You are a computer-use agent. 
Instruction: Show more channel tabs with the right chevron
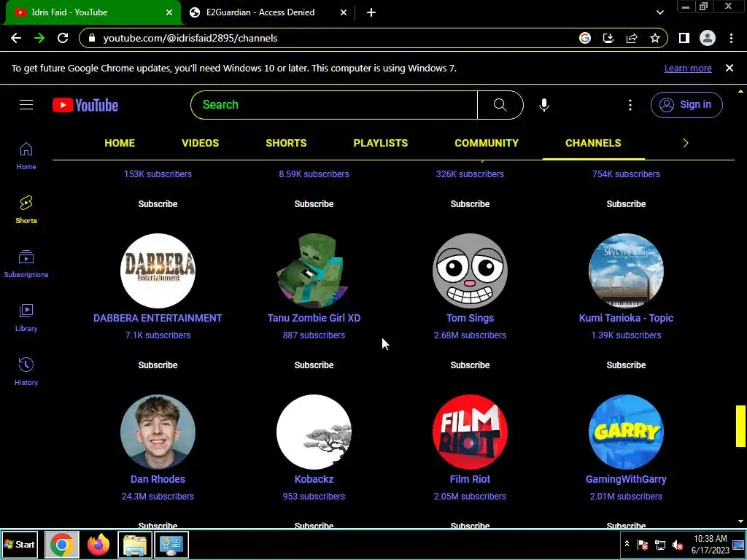pyautogui.click(x=686, y=143)
